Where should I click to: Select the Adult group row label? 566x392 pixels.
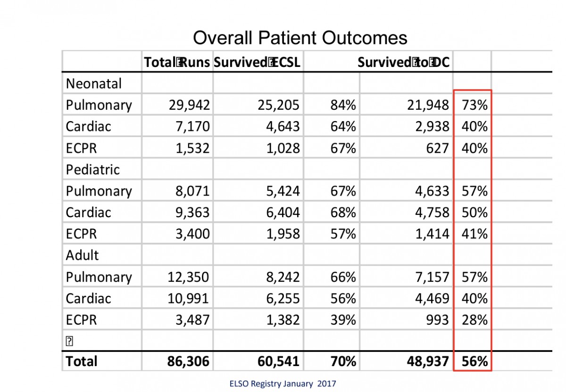(83, 255)
